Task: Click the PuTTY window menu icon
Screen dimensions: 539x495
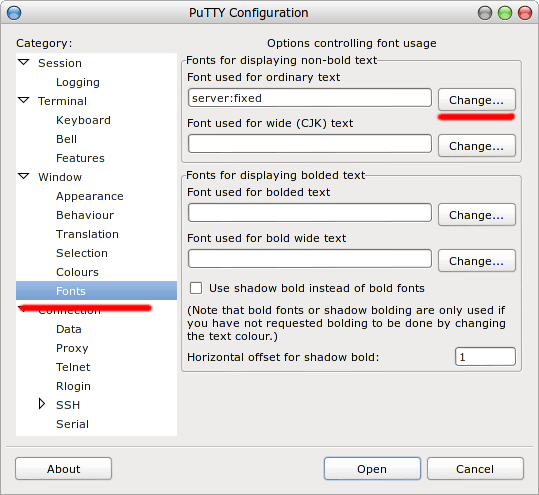Action: tap(14, 13)
